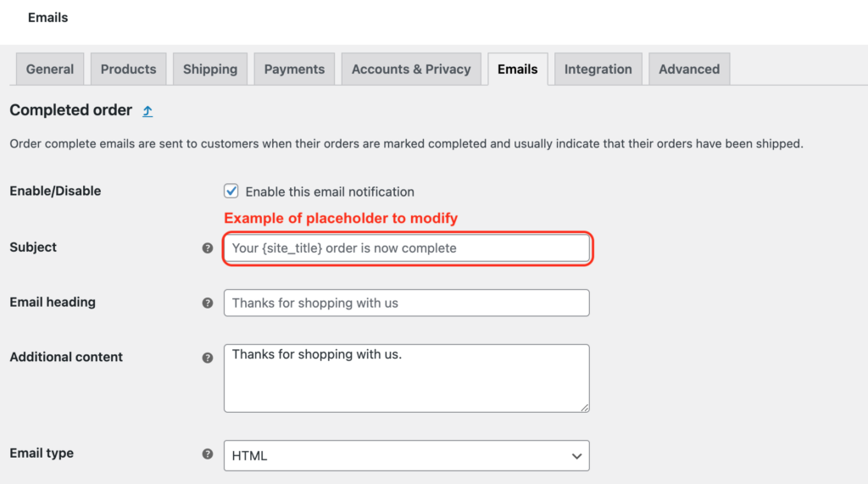Image resolution: width=868 pixels, height=484 pixels.
Task: Click inside the Additional content textarea
Action: point(406,378)
